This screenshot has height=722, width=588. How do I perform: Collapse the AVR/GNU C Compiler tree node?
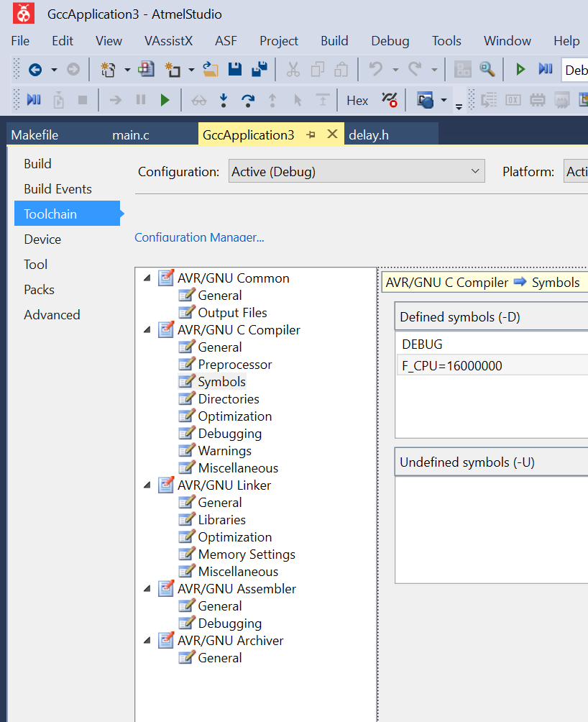[147, 329]
